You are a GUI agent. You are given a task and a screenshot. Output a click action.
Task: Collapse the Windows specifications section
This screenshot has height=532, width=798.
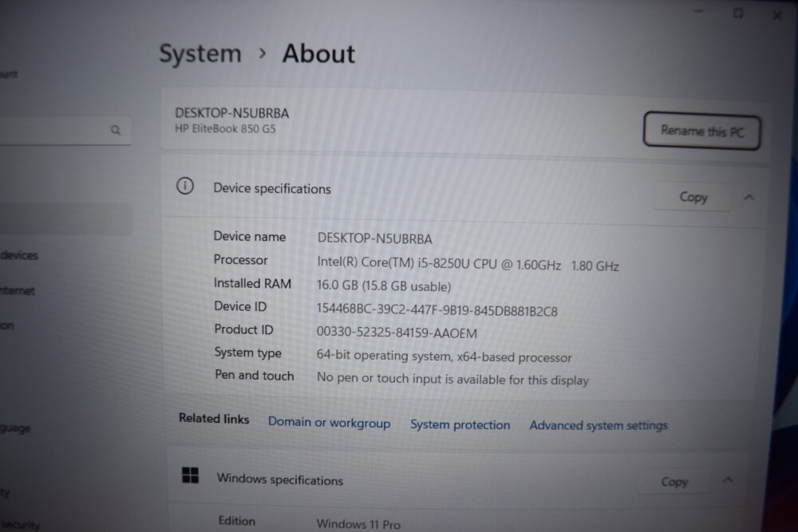click(x=729, y=479)
